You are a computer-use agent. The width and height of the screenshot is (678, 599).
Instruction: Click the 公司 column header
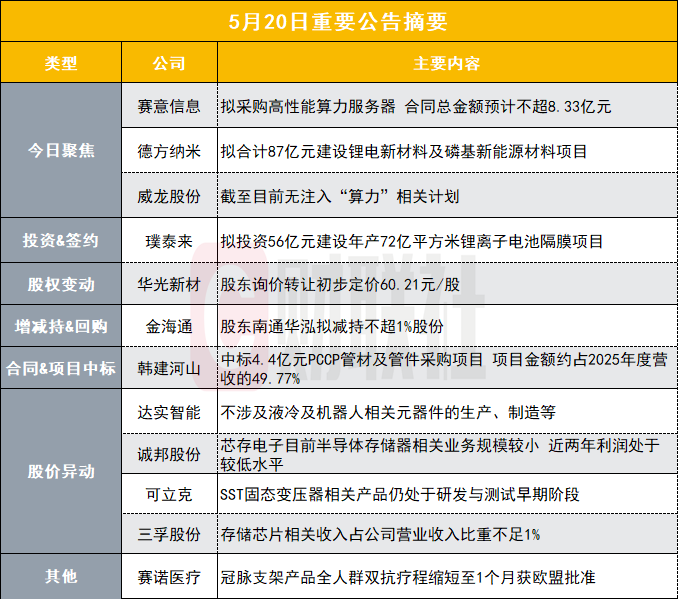pos(169,64)
